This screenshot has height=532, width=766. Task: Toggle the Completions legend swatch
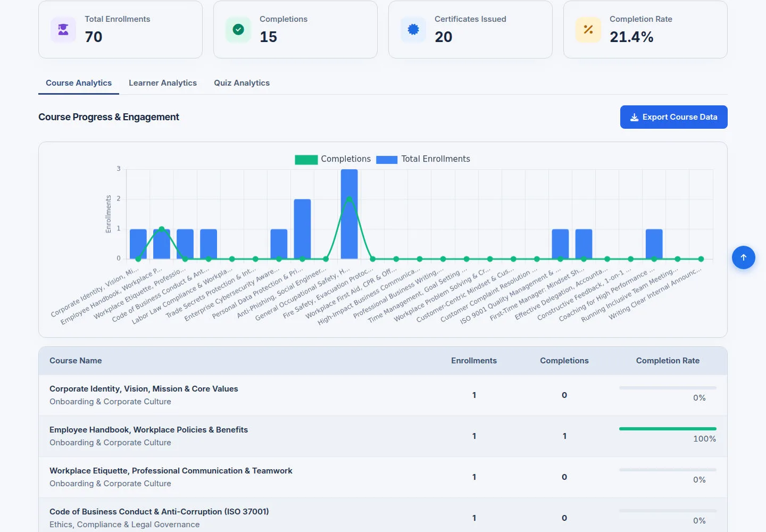click(306, 160)
